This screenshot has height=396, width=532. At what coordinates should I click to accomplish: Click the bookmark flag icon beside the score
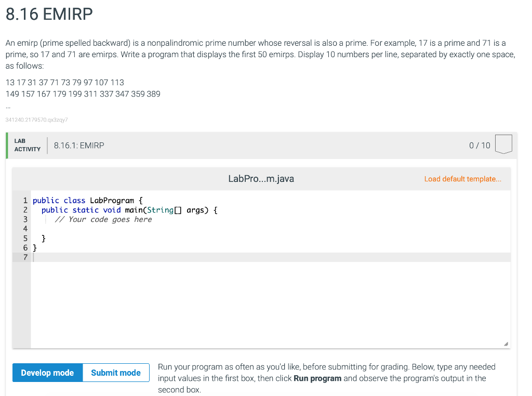[503, 144]
